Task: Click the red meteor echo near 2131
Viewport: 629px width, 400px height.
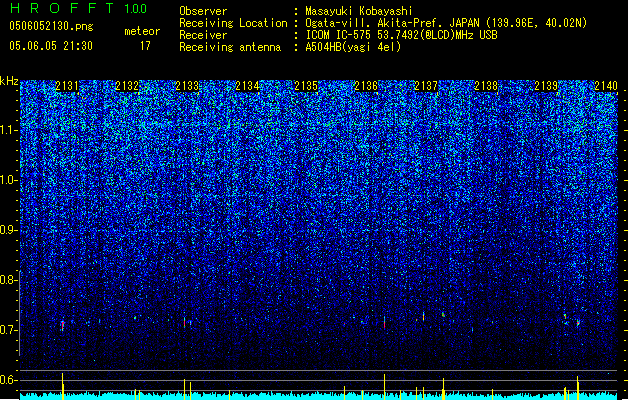Action: point(63,325)
